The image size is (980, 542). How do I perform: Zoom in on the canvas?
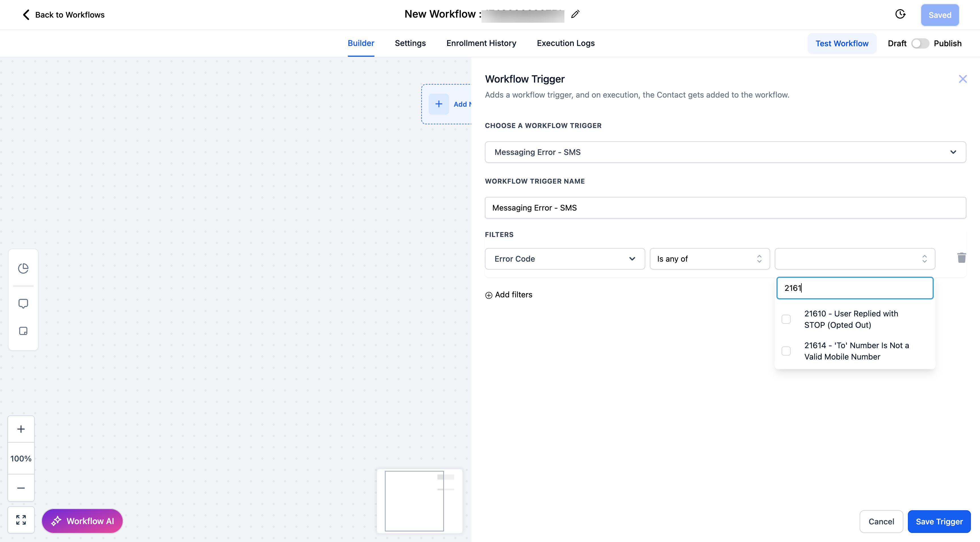point(21,429)
